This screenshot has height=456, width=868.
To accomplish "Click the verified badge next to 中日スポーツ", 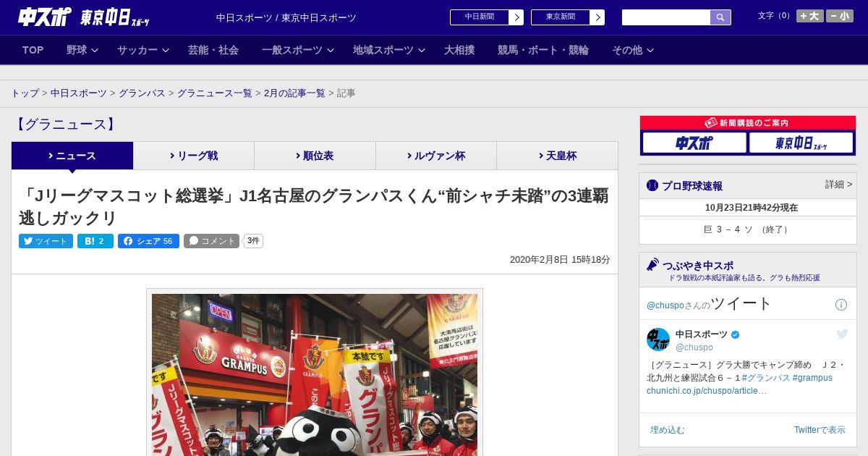I will pyautogui.click(x=736, y=334).
